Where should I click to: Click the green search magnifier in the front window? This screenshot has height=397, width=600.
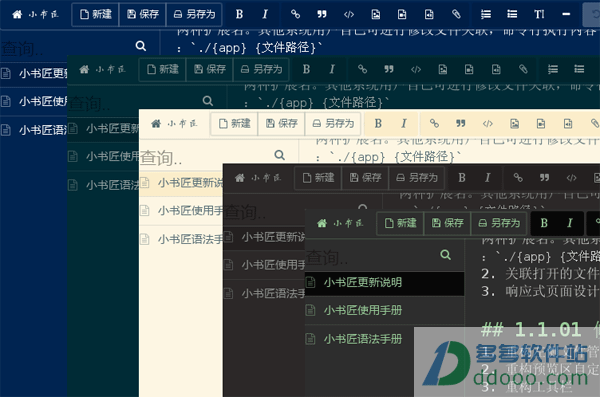click(445, 255)
